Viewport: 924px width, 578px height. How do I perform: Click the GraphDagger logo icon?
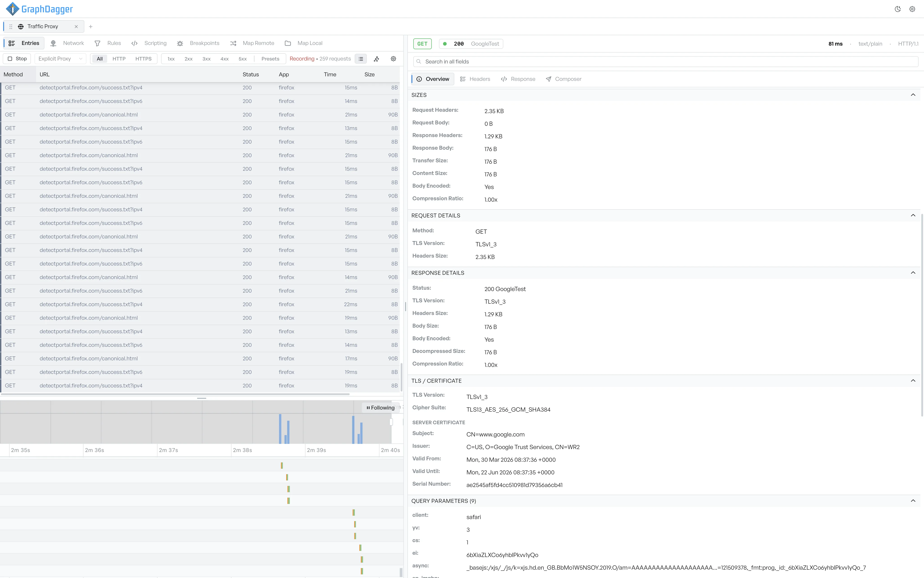12,9
